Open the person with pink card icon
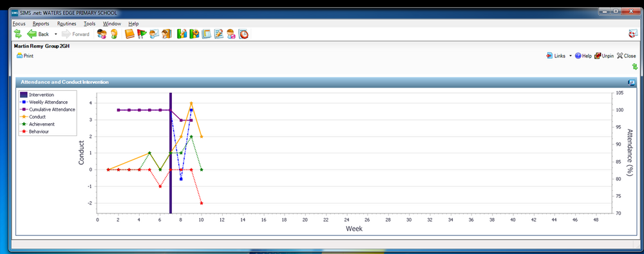Screen dimensions: 644x254 tap(231, 34)
